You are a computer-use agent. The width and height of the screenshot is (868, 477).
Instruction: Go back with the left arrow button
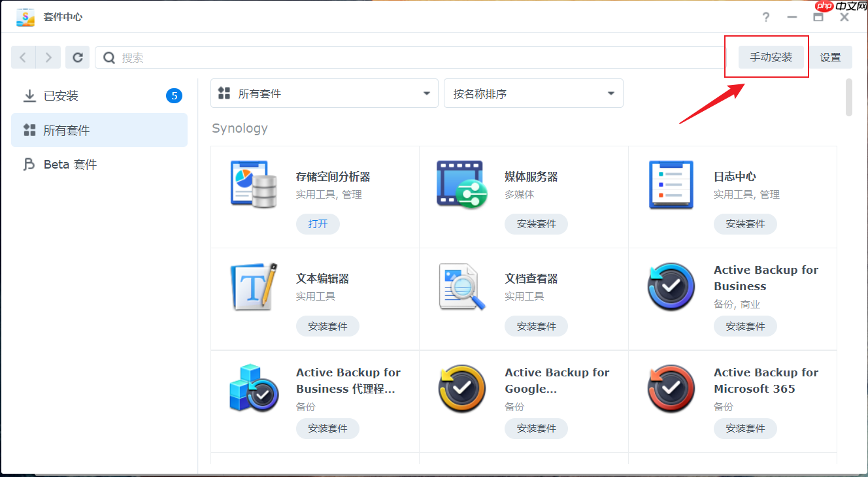tap(24, 58)
